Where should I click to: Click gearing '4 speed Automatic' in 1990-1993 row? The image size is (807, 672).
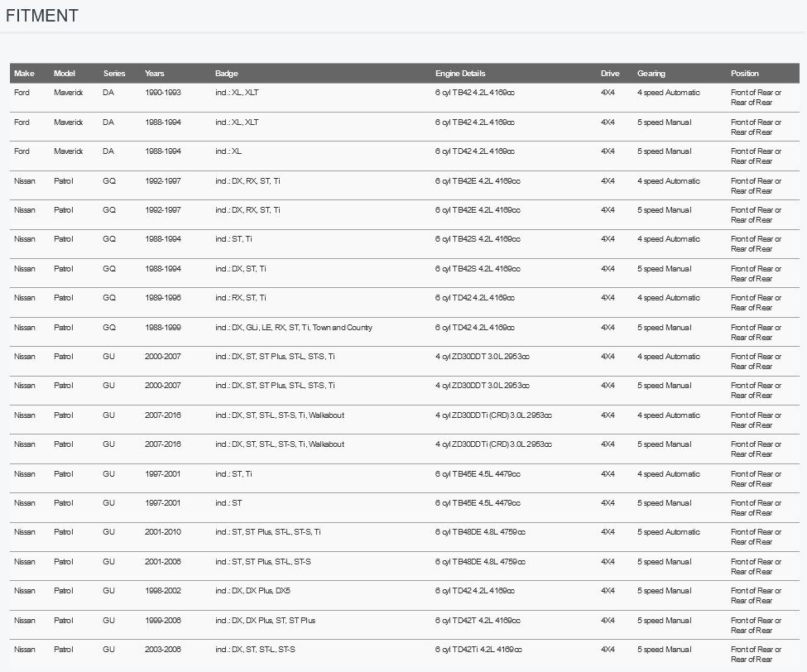(669, 93)
